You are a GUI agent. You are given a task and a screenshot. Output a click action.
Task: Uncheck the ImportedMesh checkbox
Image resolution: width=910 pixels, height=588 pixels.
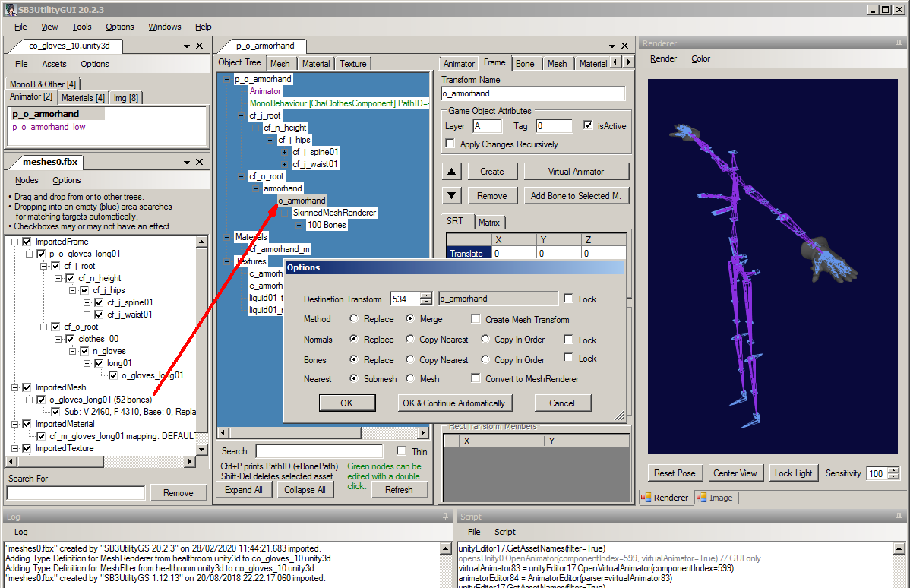(x=26, y=387)
